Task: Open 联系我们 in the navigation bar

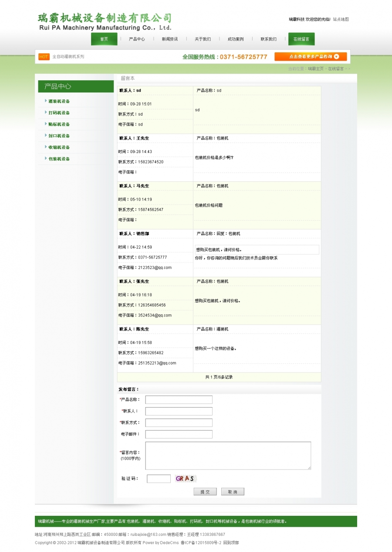Action: [x=268, y=39]
